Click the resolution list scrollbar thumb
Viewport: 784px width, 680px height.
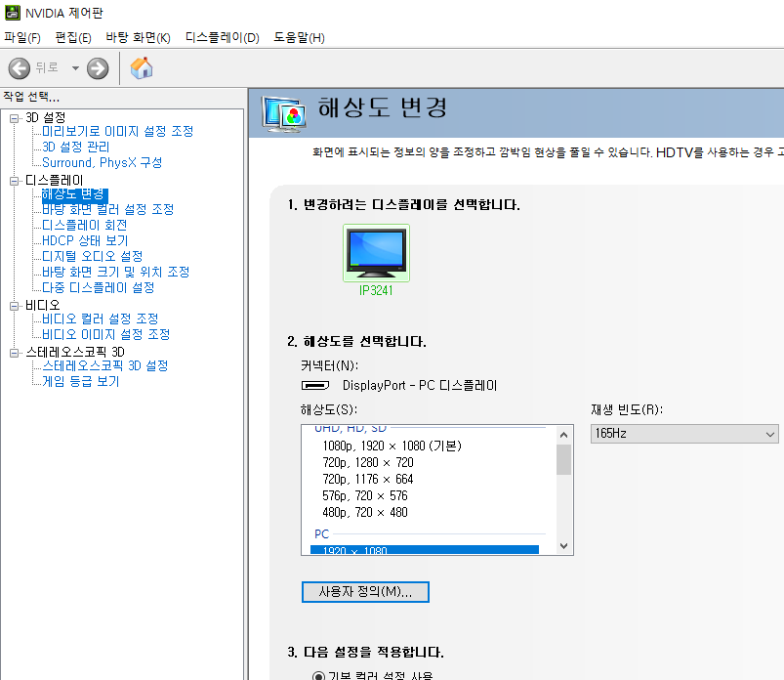(564, 459)
